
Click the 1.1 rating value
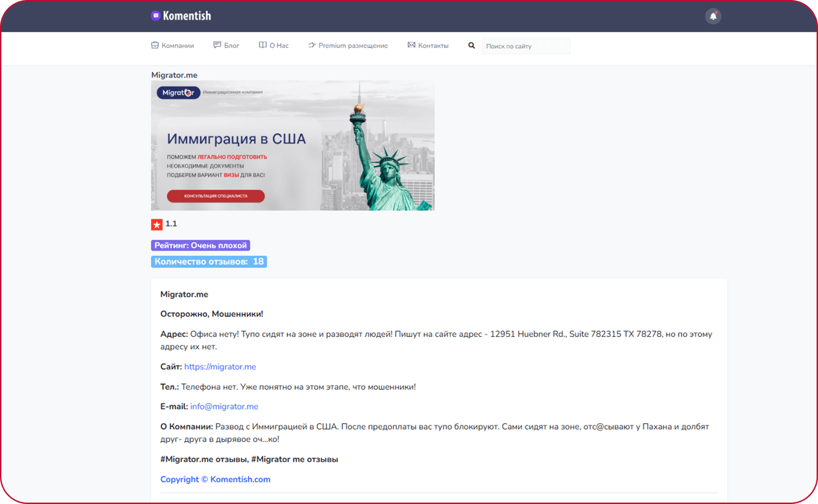pos(171,224)
